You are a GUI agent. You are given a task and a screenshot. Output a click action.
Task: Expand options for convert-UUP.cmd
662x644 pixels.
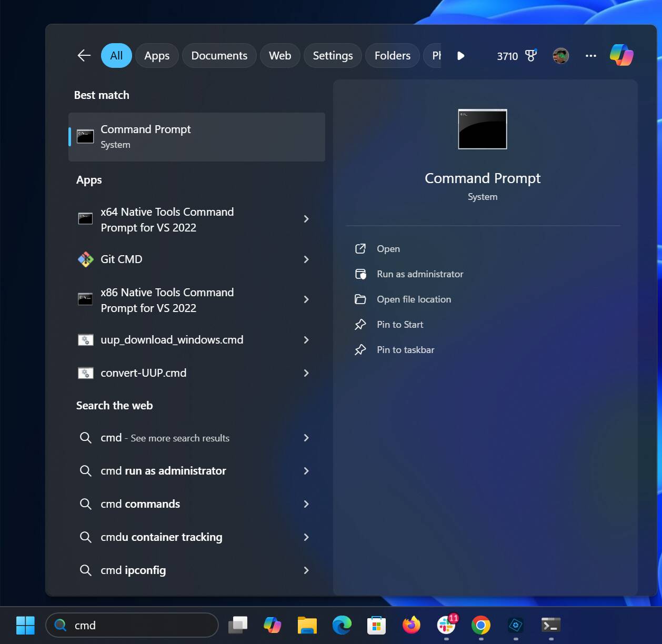306,373
